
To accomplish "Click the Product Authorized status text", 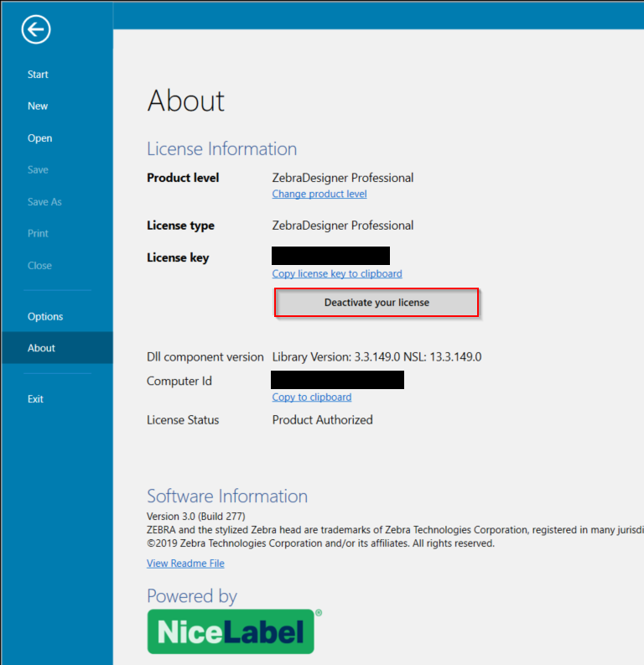I will click(x=323, y=420).
